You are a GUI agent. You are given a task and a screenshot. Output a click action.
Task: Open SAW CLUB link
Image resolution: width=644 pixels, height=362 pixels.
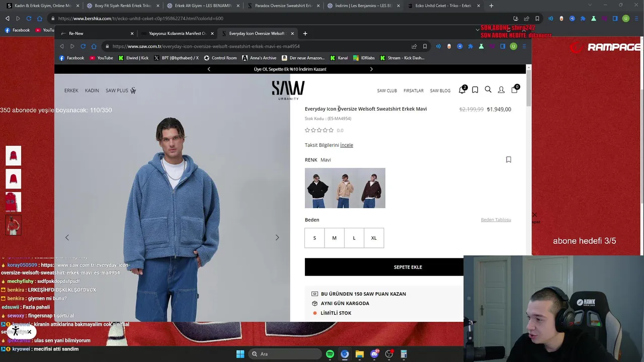click(387, 90)
